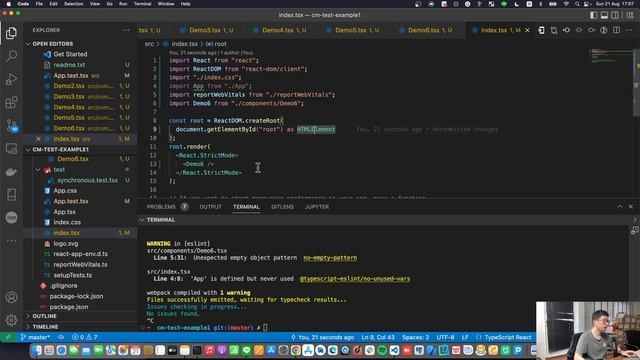Screen dimensions: 640x360
Task: Open editor More Actions ellipsis
Action: coord(629,30)
